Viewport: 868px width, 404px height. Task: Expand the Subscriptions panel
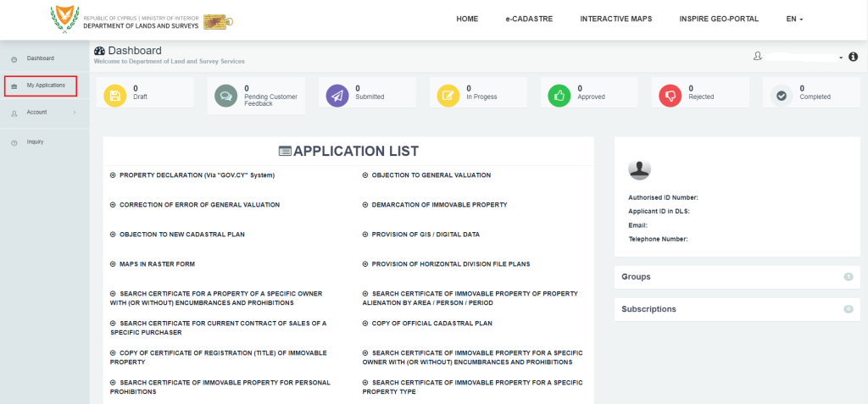[x=737, y=309]
